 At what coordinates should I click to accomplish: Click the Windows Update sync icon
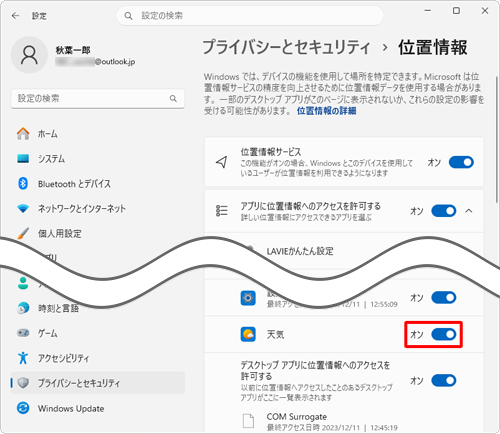coord(23,408)
